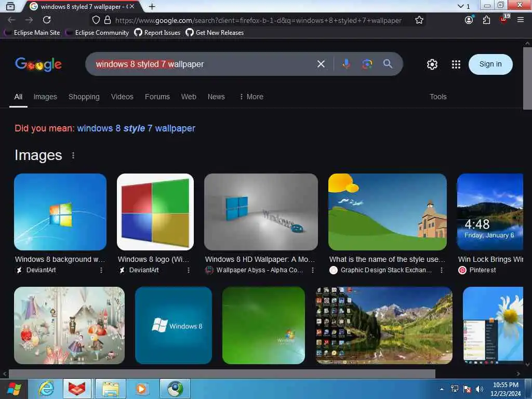Open more options for Windows 8 background result
532x399 pixels.
[x=101, y=270]
